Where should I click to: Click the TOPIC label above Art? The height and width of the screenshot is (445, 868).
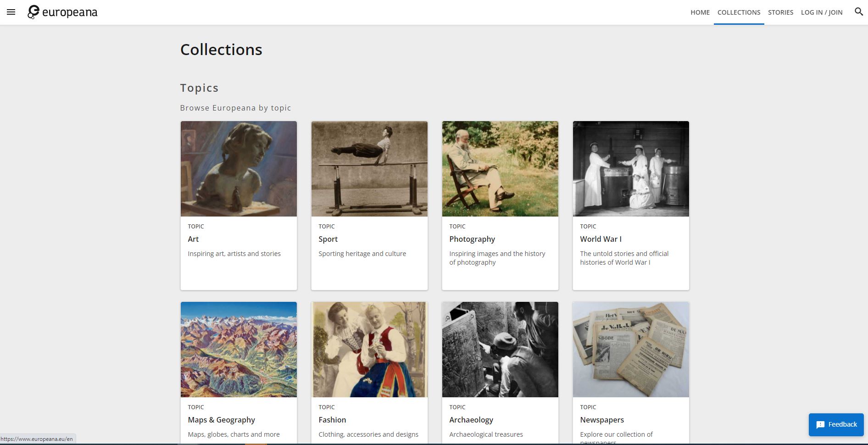pos(196,226)
